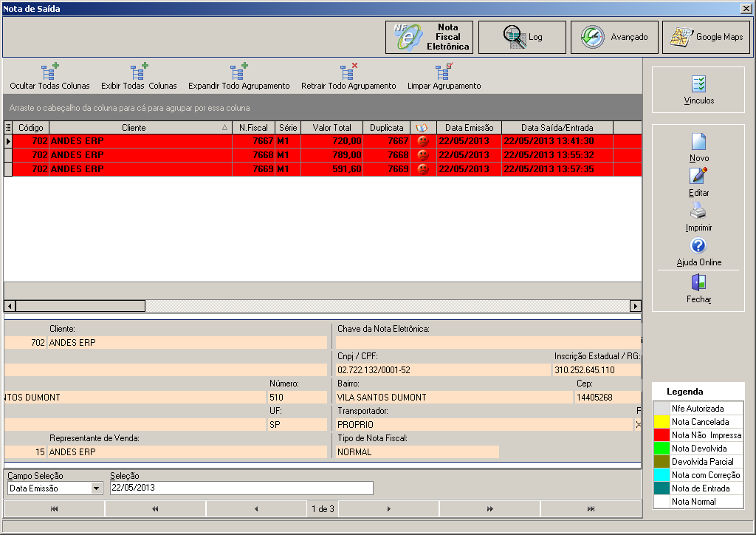
Task: Click olive Devolvida Parcial swatch
Action: (662, 462)
